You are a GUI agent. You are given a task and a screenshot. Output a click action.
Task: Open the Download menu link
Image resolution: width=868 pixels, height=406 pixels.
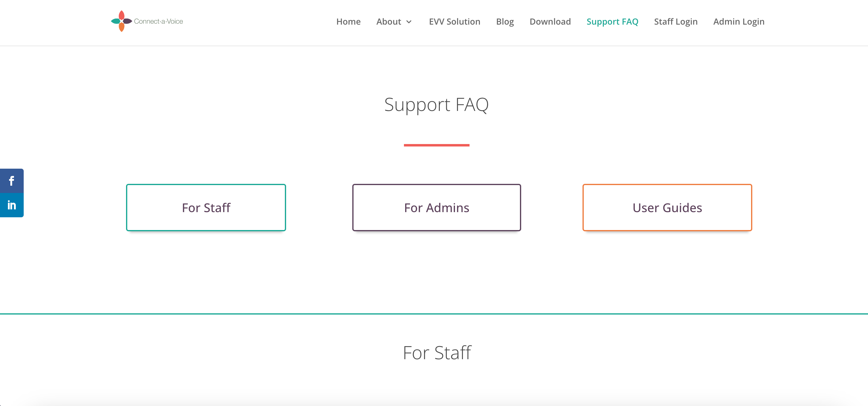click(550, 22)
